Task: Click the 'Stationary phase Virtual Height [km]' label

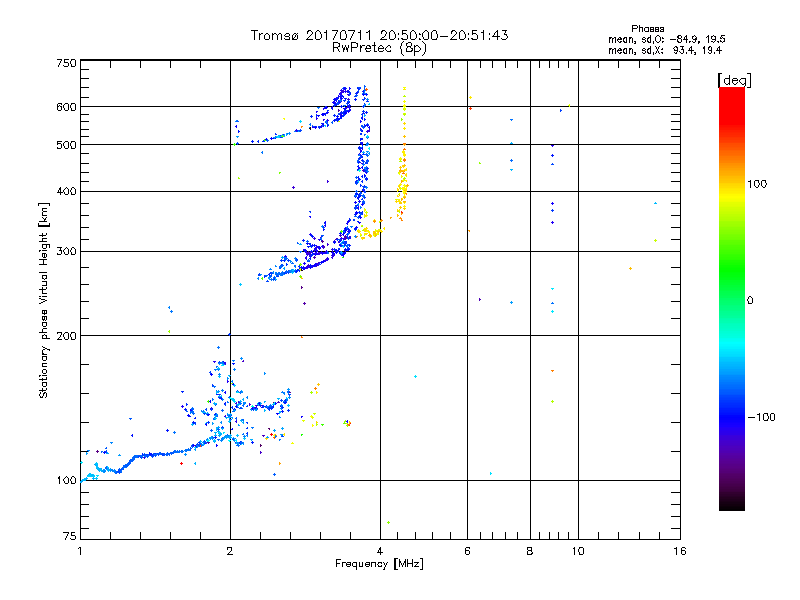Action: (44, 301)
